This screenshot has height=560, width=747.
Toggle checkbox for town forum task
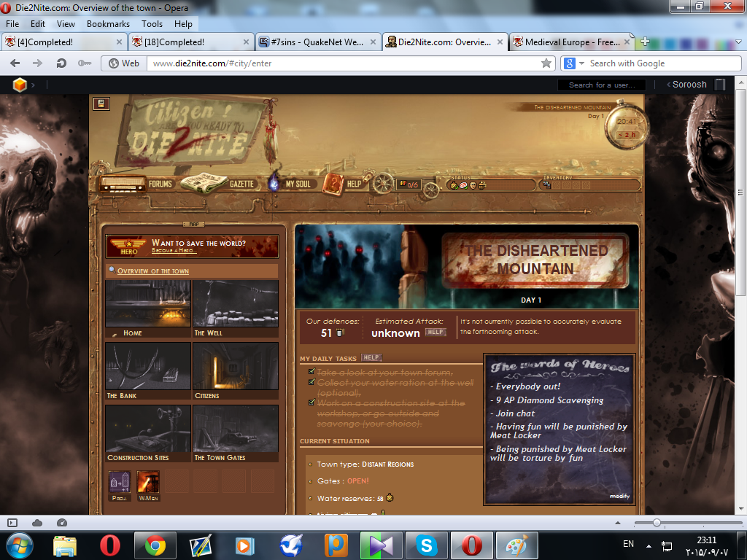tap(311, 371)
